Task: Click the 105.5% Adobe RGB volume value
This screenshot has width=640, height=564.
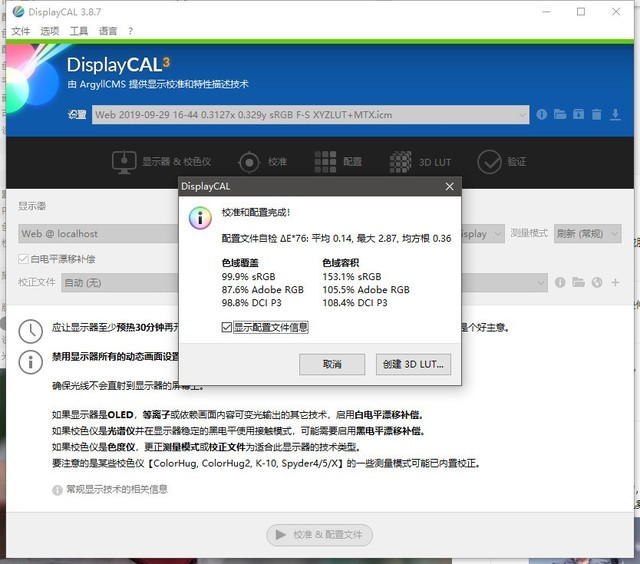Action: point(366,289)
